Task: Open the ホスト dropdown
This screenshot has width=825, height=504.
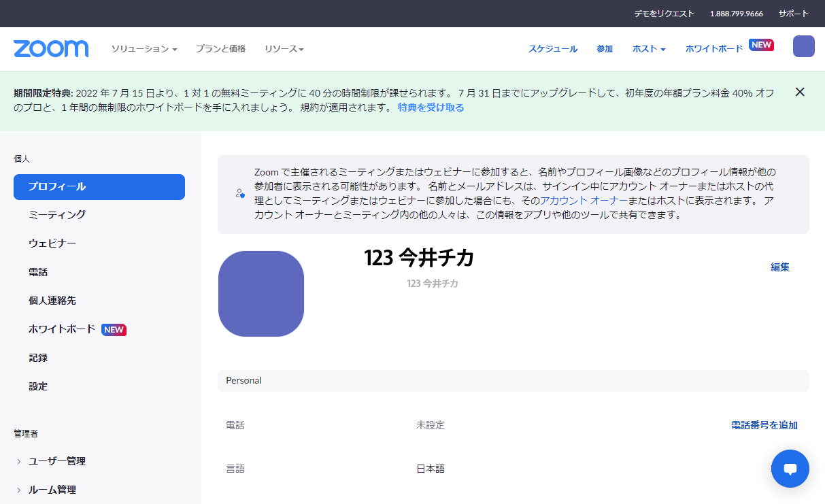Action: (648, 49)
